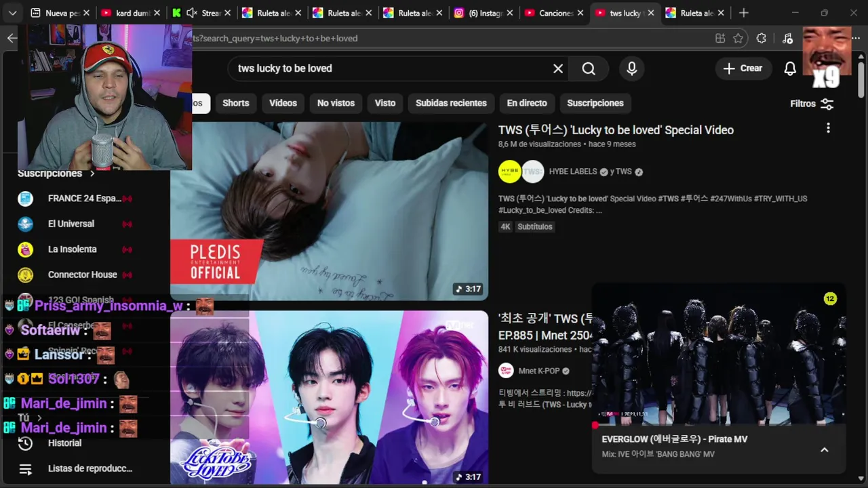This screenshot has height=488, width=868.
Task: Click the 4K quality badge
Action: click(x=505, y=226)
